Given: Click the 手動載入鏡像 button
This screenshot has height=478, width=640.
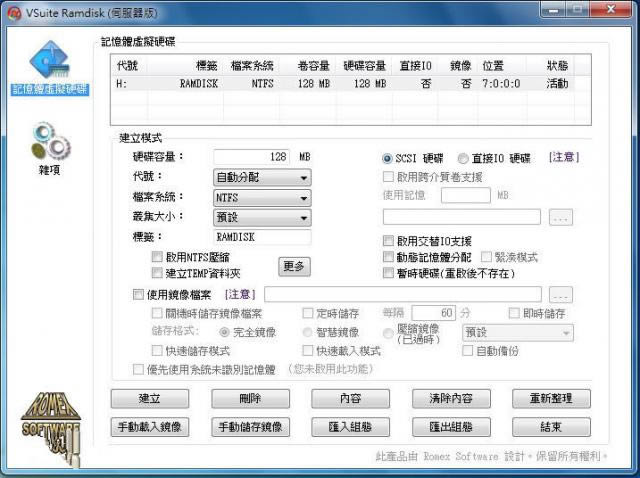Looking at the screenshot, I should [150, 427].
